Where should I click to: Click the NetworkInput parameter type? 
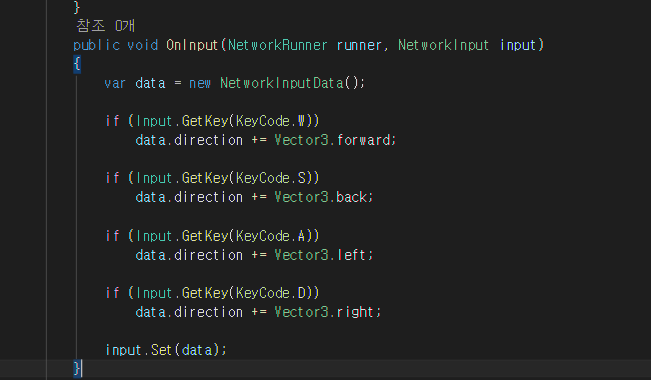[443, 45]
